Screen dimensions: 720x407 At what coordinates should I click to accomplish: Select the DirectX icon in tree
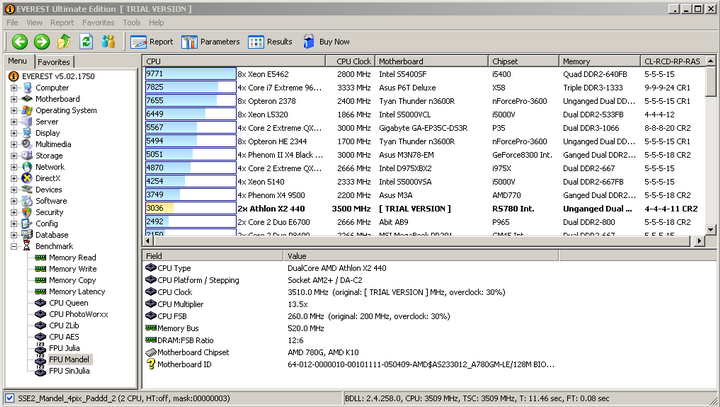click(x=27, y=178)
